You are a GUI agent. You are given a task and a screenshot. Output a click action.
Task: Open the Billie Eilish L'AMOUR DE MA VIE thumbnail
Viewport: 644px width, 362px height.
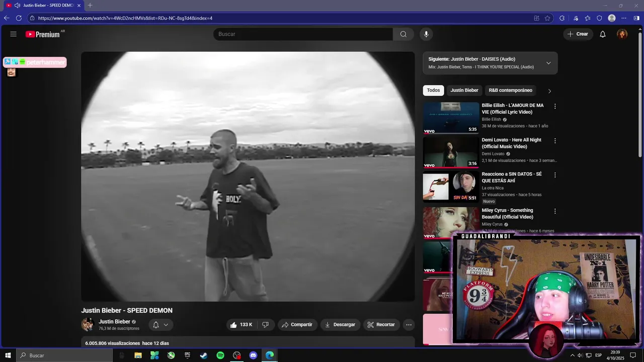click(451, 118)
